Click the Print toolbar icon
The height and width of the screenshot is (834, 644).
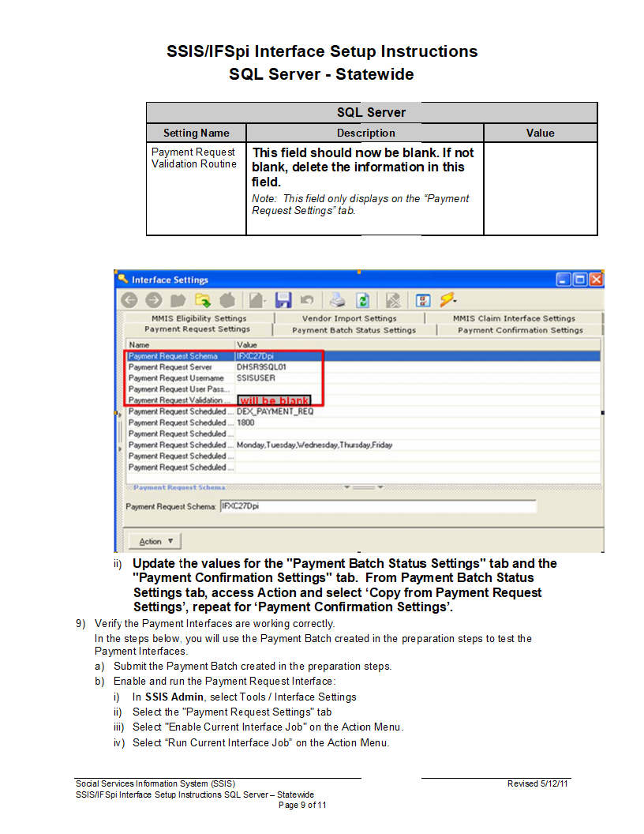click(337, 301)
